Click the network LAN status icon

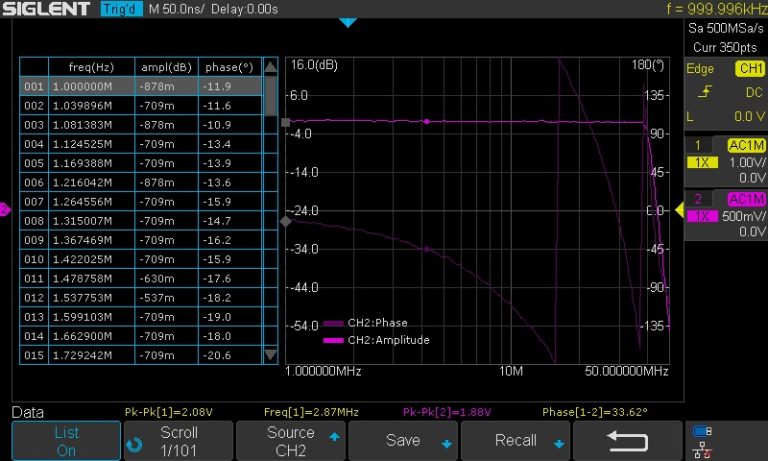701,450
